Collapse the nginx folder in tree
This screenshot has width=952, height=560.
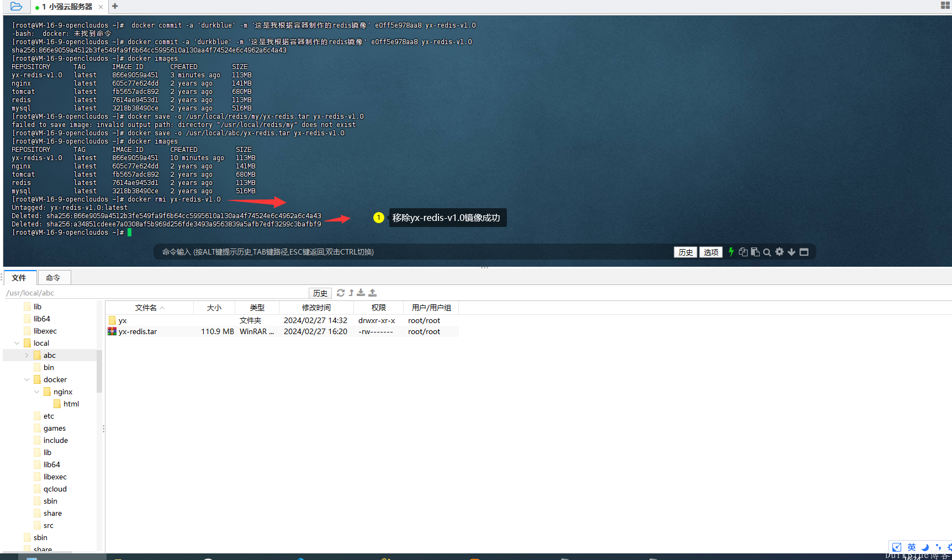(36, 392)
